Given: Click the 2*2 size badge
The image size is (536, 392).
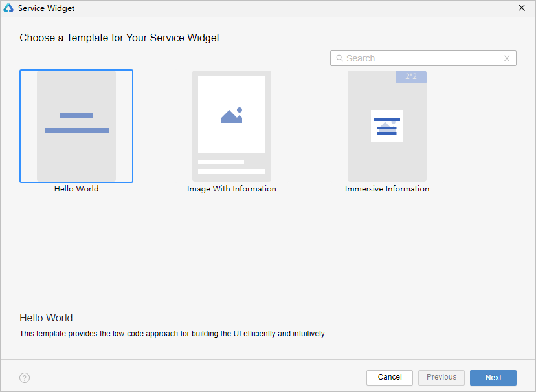Looking at the screenshot, I should pos(411,77).
